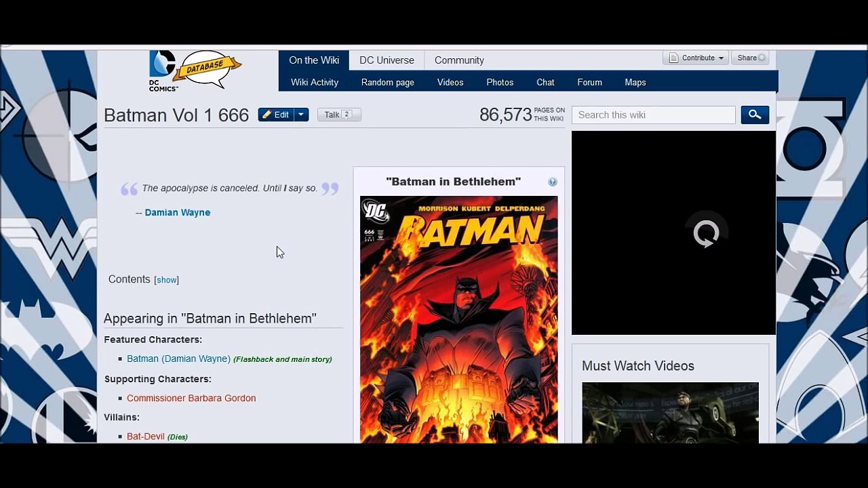868x488 pixels.
Task: Click the DC Comics Database logo
Action: pyautogui.click(x=195, y=70)
